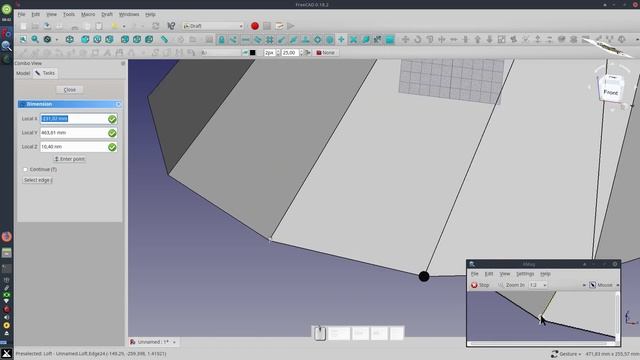
Task: Select the Isometric view cube icon
Action: (x=70, y=40)
